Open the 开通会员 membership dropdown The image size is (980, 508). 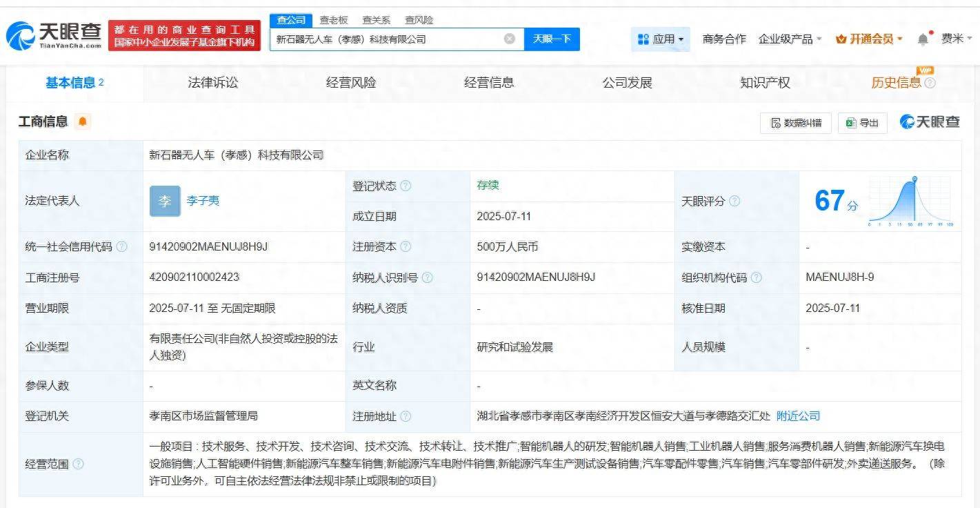[x=869, y=39]
